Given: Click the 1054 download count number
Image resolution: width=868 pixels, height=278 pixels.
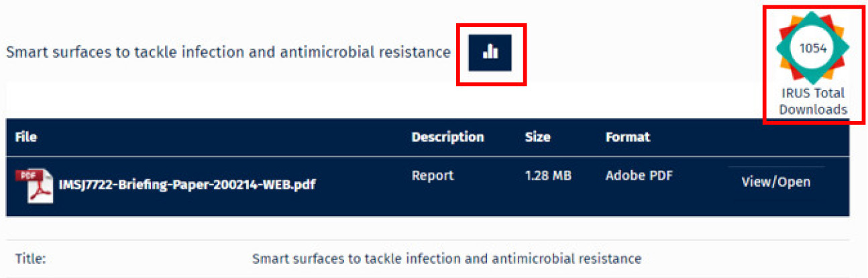Looking at the screenshot, I should 812,48.
